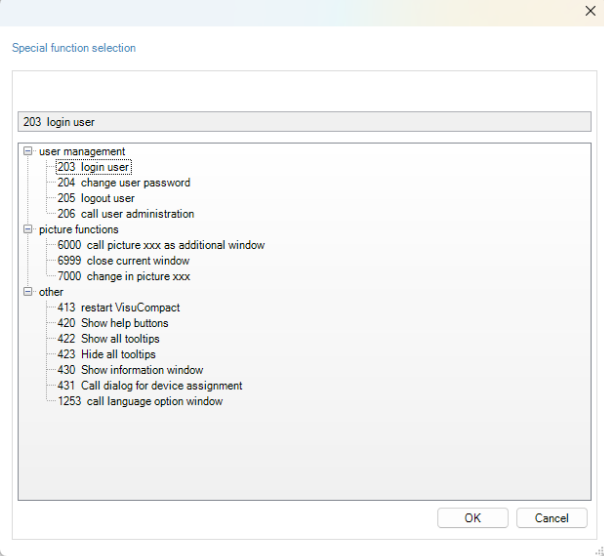Click the picture functions category label
Image resolution: width=605 pixels, height=557 pixels.
tap(78, 230)
